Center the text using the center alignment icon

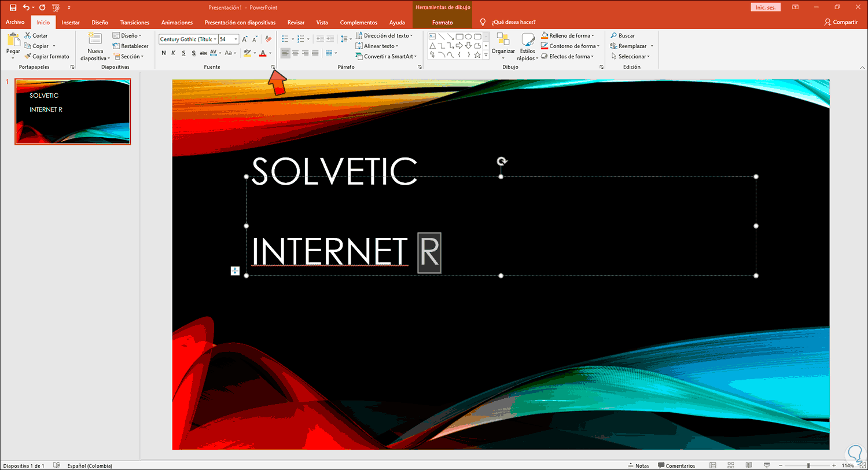pyautogui.click(x=295, y=52)
